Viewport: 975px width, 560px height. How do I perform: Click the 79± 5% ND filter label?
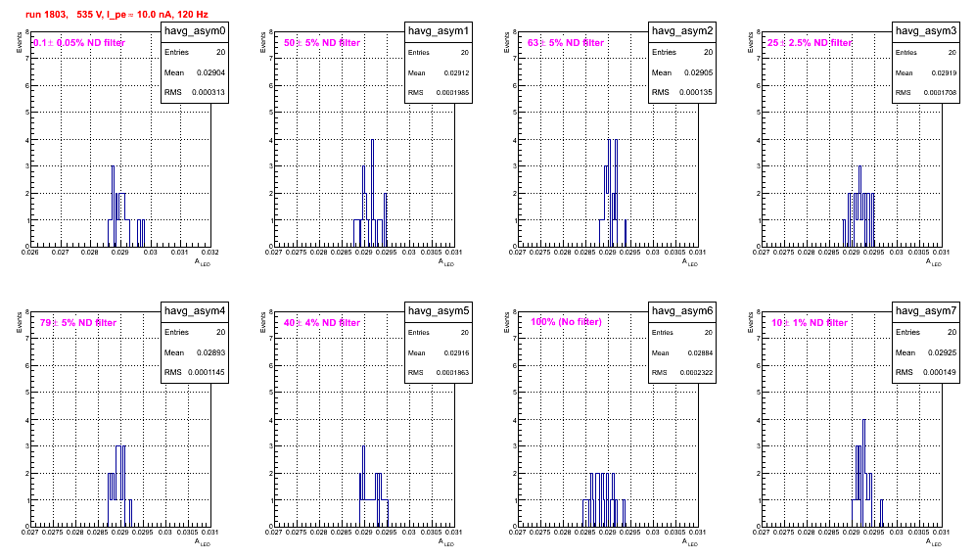point(78,323)
